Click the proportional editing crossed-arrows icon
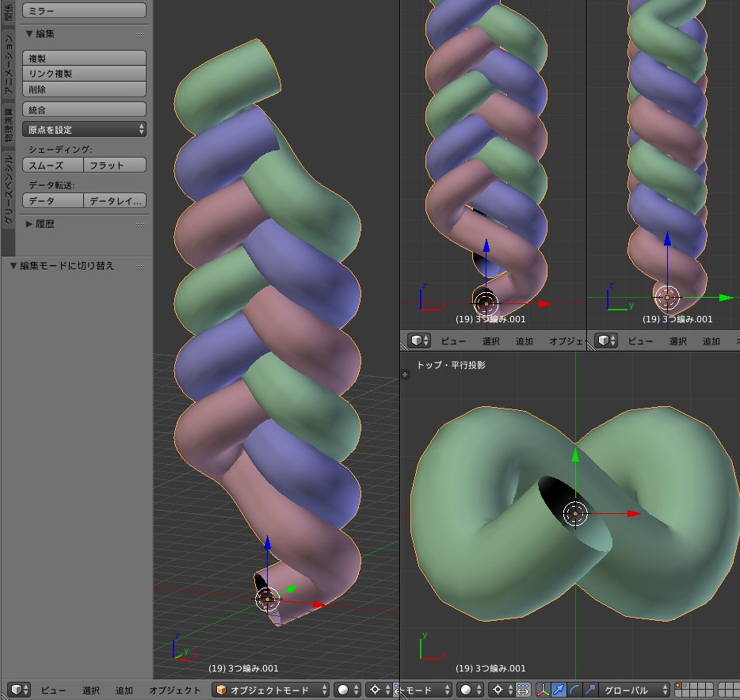740x700 pixels. pos(521,688)
